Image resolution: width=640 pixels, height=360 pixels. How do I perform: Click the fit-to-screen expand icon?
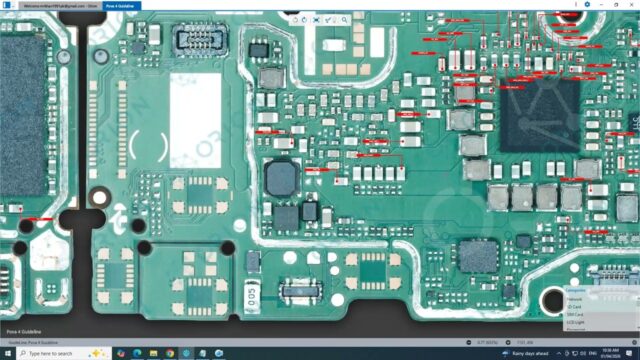pyautogui.click(x=316, y=20)
